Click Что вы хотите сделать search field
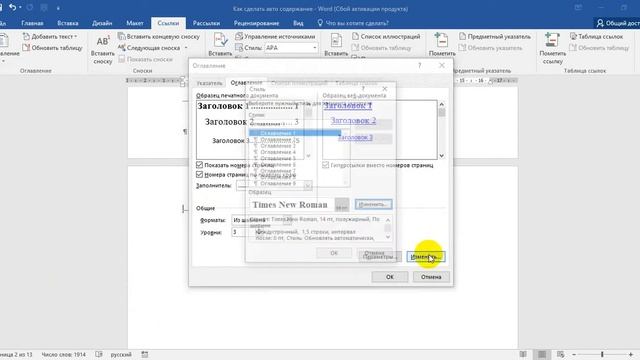Image resolution: width=640 pixels, height=360 pixels. 357,23
